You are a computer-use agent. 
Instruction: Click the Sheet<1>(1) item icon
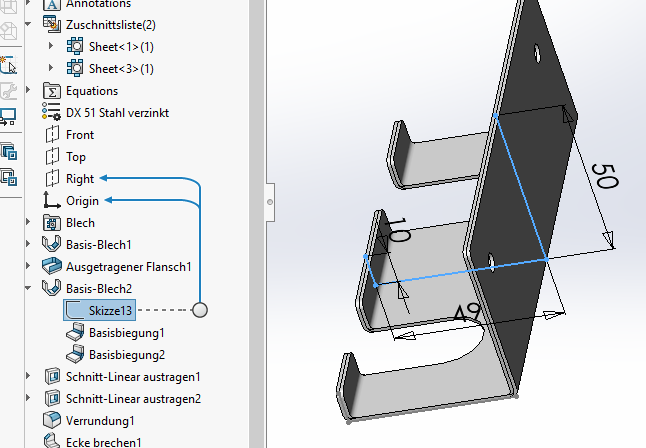pos(75,46)
